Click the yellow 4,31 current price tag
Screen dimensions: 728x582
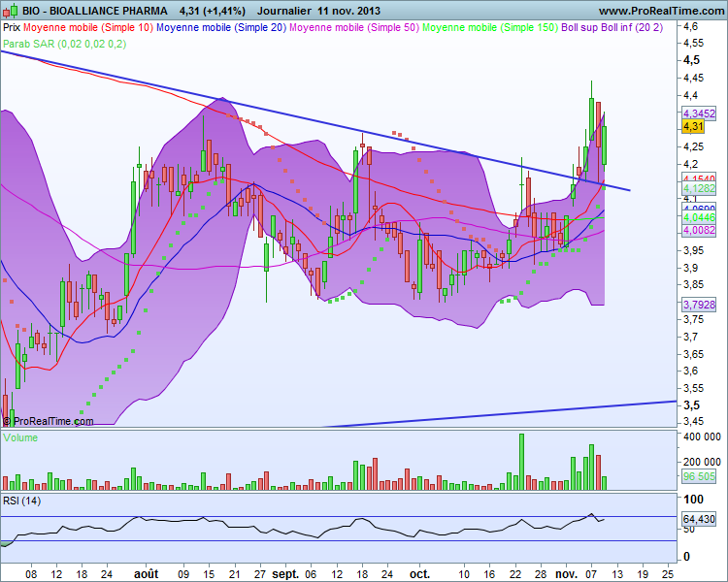tap(693, 126)
